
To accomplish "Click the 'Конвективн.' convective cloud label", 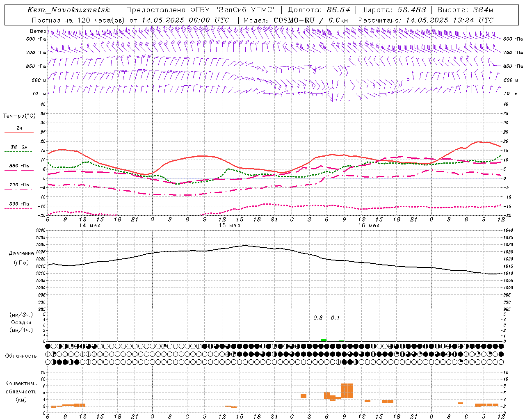I will (x=21, y=383).
